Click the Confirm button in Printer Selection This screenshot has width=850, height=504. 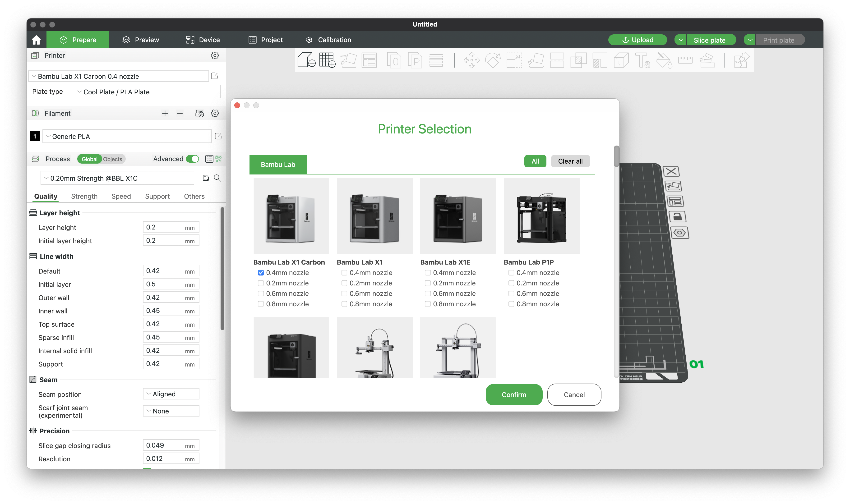[514, 395]
